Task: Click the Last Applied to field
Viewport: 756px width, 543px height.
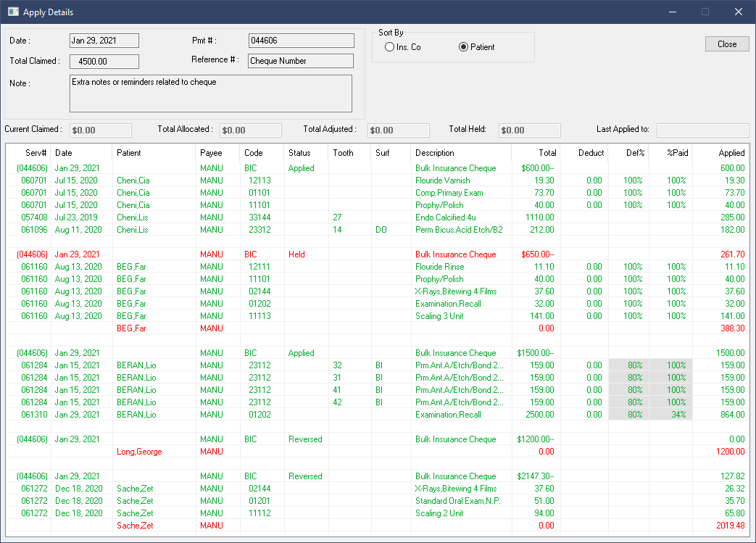Action: pyautogui.click(x=702, y=130)
